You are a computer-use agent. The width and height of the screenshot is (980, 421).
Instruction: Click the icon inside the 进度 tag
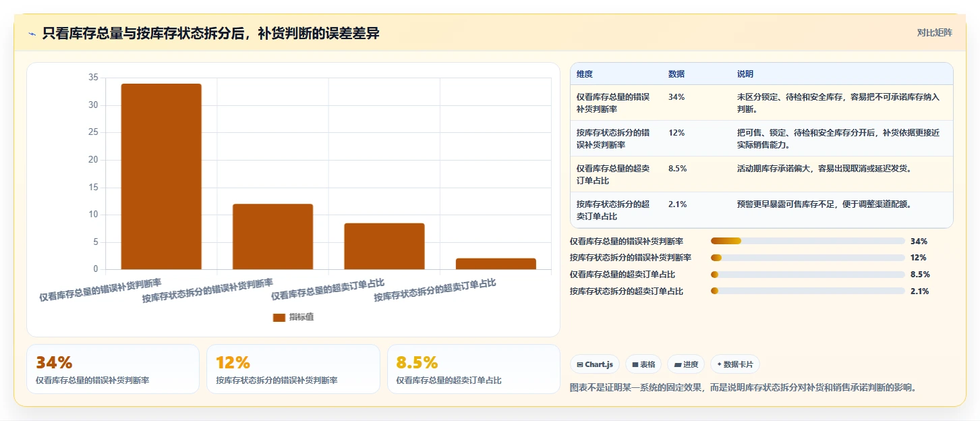point(677,364)
